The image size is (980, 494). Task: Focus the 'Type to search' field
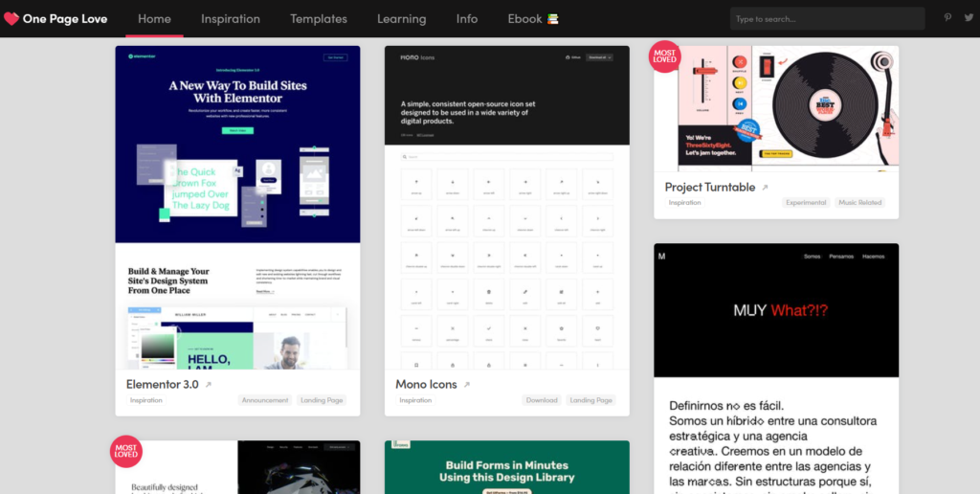tap(828, 19)
